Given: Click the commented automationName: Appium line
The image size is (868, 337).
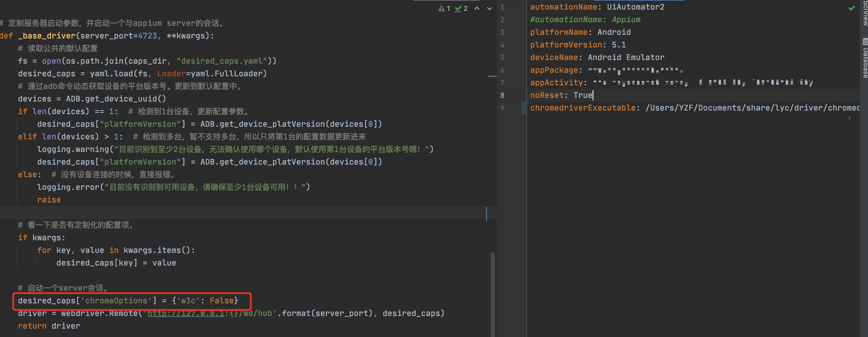Looking at the screenshot, I should tap(585, 20).
